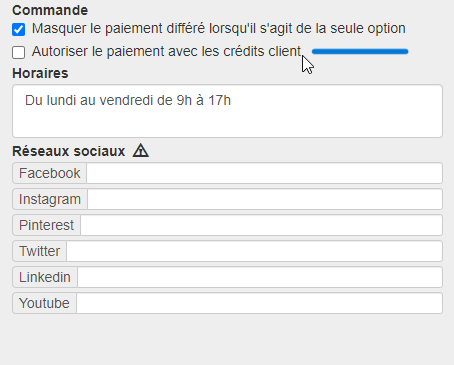Click the Masquer le paiement différé label text
The height and width of the screenshot is (365, 454).
click(x=219, y=29)
